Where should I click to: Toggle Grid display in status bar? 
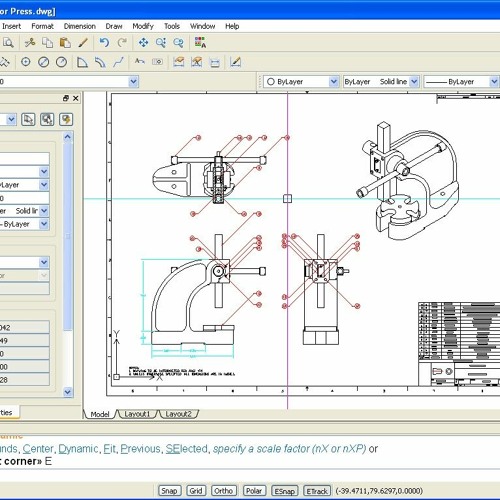196,491
